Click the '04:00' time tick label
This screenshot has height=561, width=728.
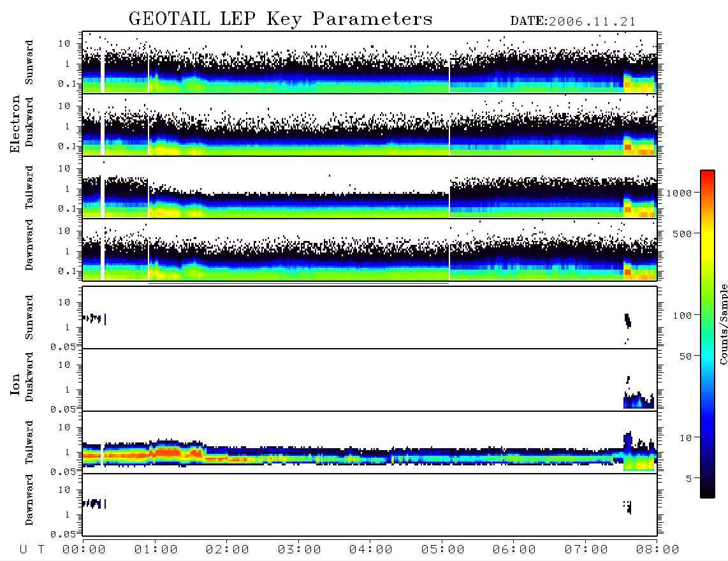click(371, 550)
